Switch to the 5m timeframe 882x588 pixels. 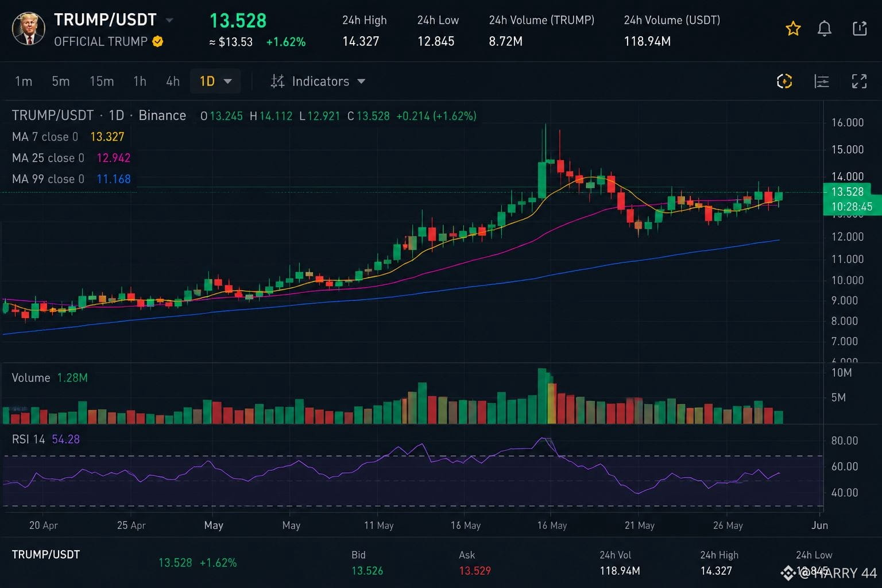61,82
